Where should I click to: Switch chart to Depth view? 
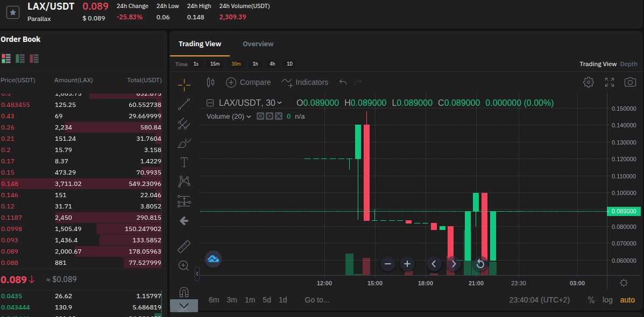pos(628,64)
